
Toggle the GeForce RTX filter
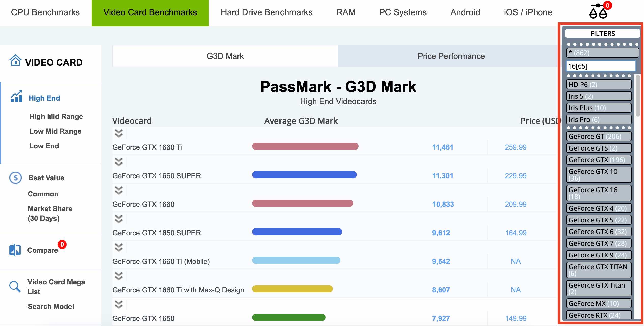(599, 315)
